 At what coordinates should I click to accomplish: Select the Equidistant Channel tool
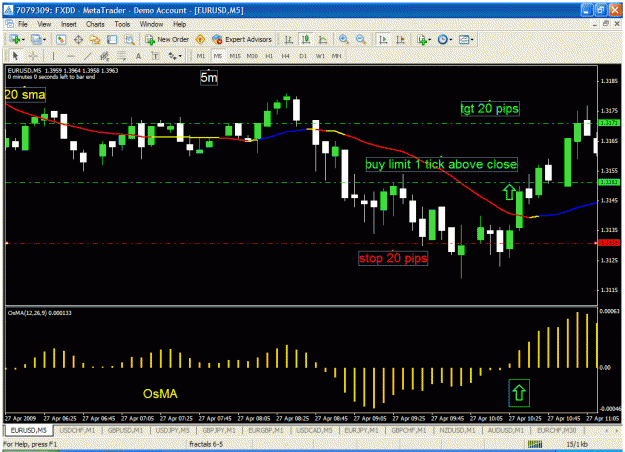[104, 56]
